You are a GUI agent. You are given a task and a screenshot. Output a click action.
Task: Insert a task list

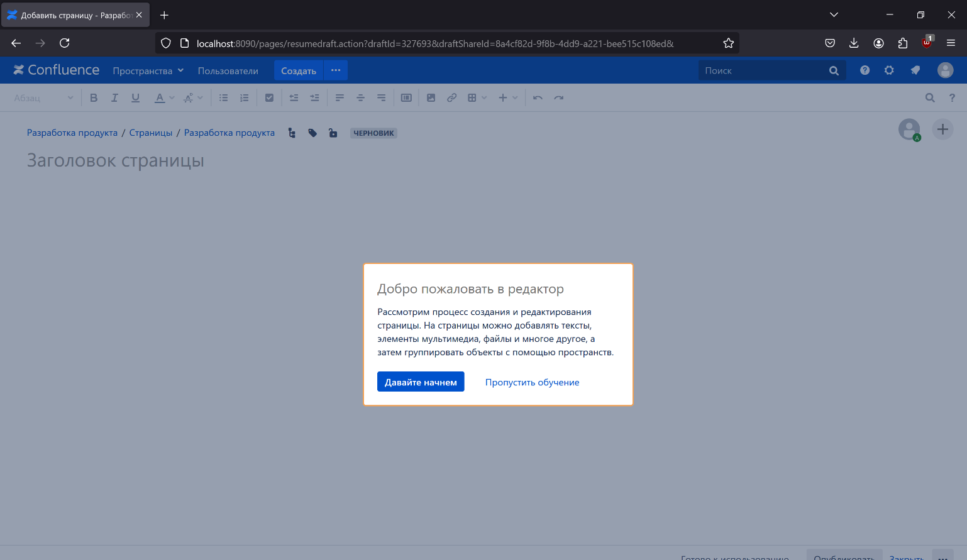[269, 98]
